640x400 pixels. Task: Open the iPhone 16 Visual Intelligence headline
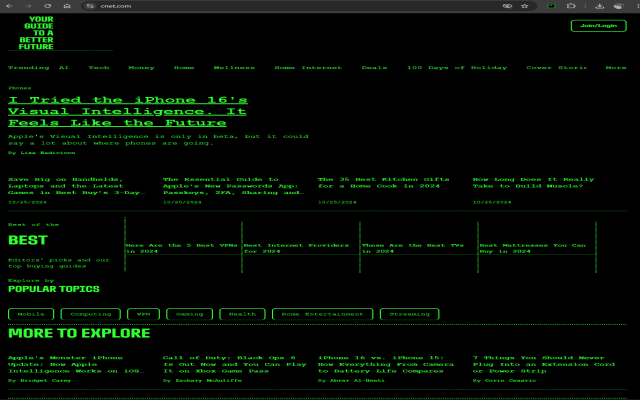(x=128, y=111)
